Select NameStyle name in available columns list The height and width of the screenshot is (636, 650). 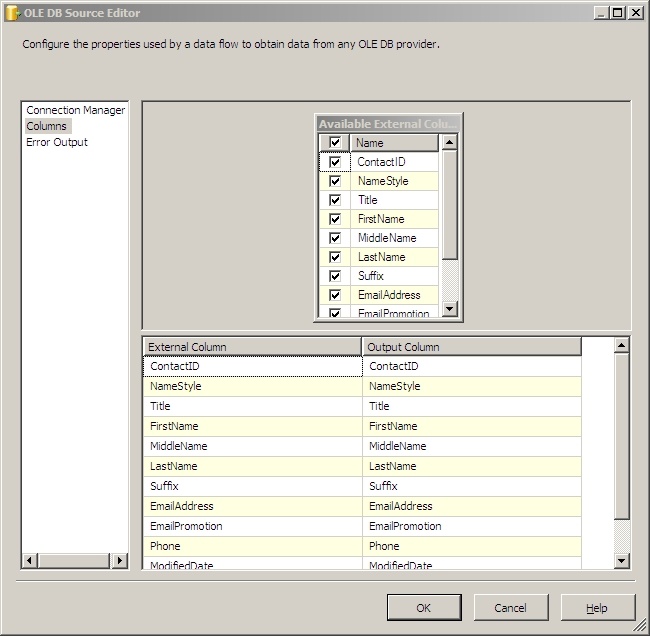(394, 181)
